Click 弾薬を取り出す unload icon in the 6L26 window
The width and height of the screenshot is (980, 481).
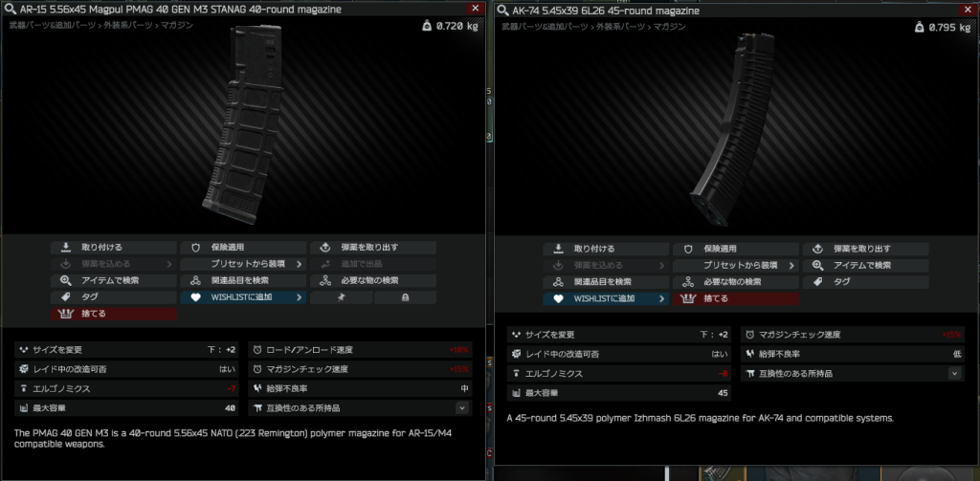pos(817,249)
